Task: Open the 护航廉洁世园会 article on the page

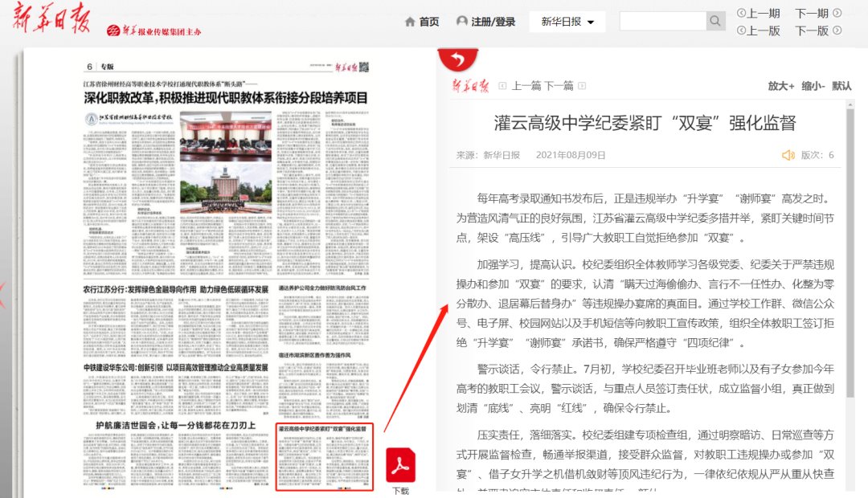Action: [176, 425]
